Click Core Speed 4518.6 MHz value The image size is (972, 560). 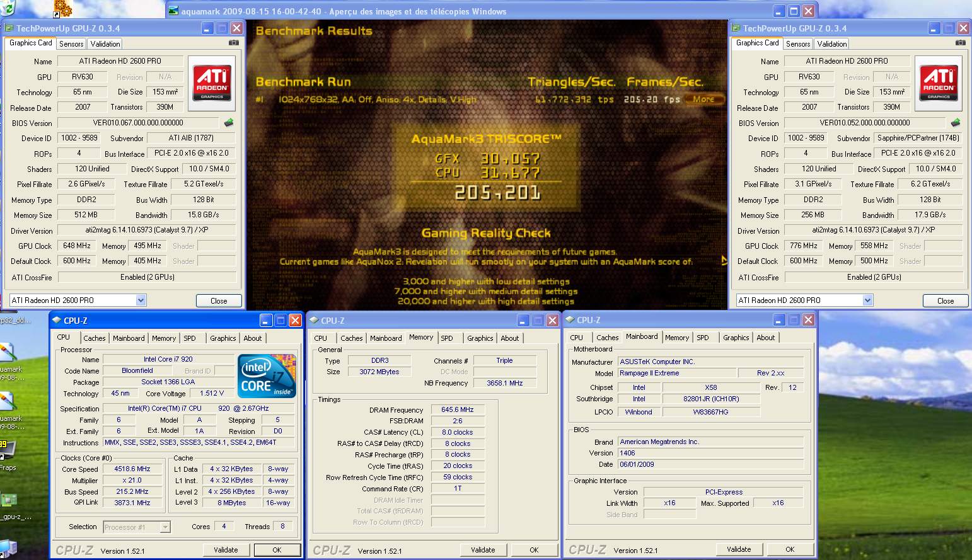132,469
